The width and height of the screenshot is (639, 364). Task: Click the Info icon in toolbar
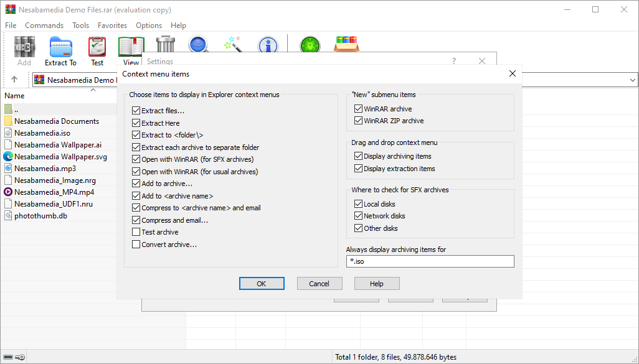click(x=268, y=45)
